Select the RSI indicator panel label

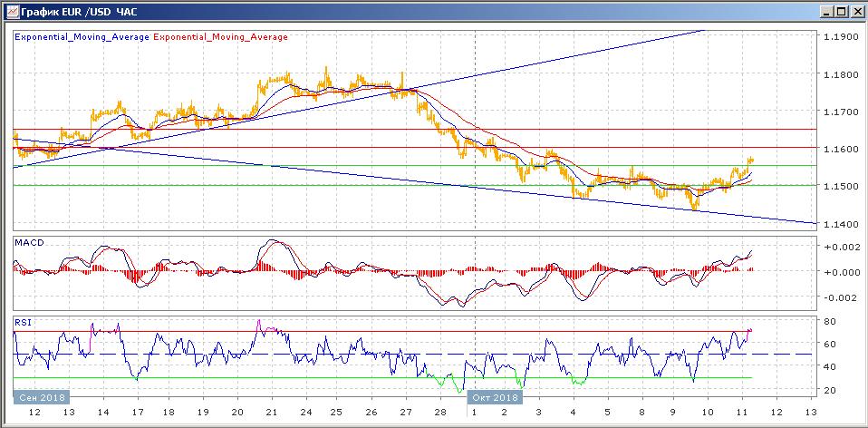pos(24,320)
